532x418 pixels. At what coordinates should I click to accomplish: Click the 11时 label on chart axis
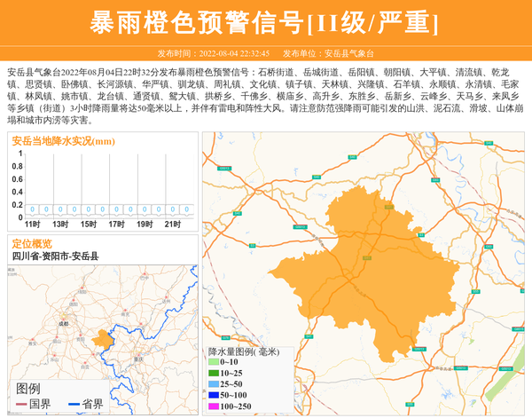32,224
